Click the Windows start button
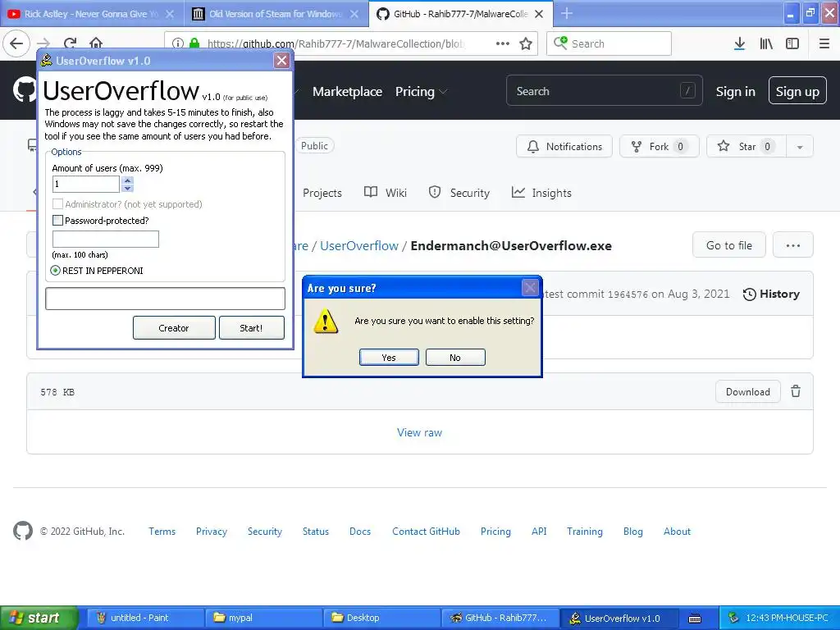 click(x=39, y=618)
